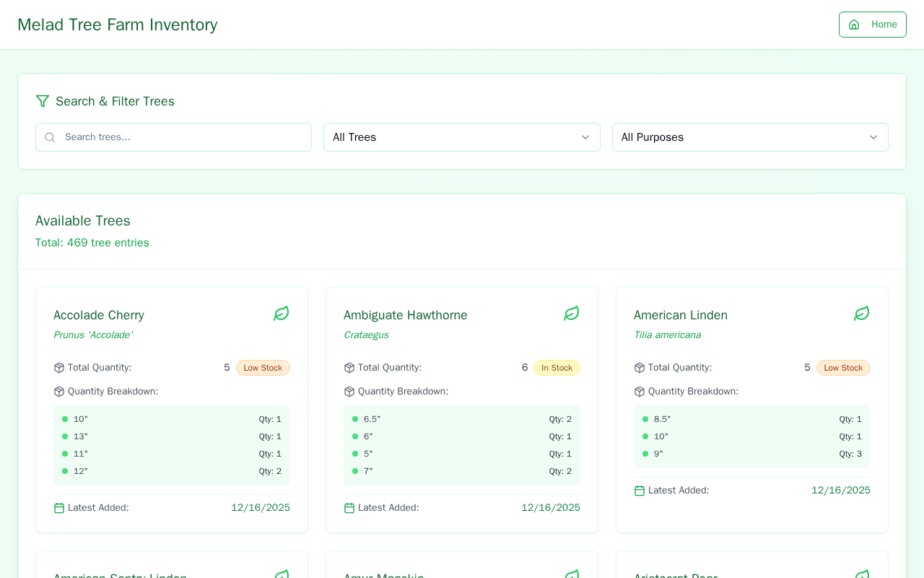Click the leaf icon on Ambiguate Hawthorne card

pos(572,314)
